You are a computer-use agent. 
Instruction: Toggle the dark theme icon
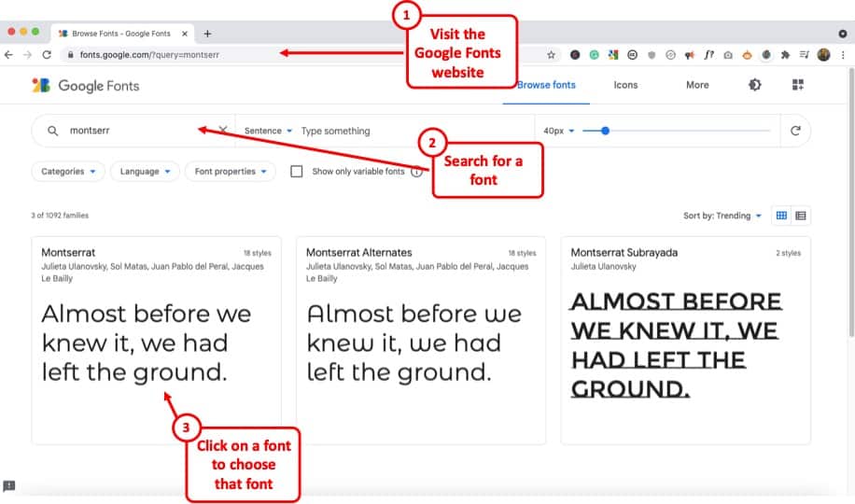click(755, 85)
